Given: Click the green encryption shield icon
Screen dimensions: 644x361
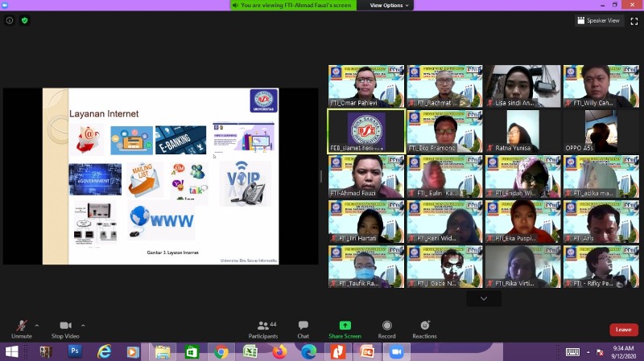Looking at the screenshot, I should (25, 21).
